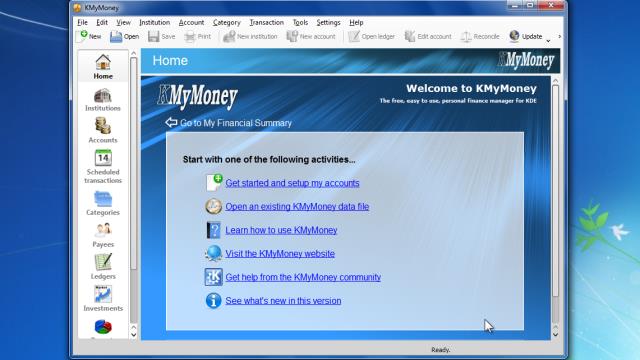Open the pie chart Reports sidebar icon
The width and height of the screenshot is (640, 360).
[x=103, y=327]
